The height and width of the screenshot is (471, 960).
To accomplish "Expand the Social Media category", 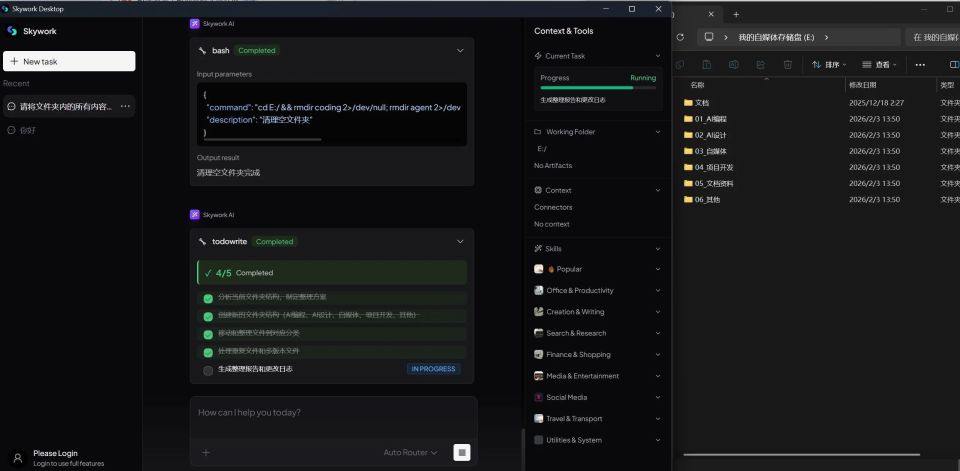I will (x=658, y=398).
